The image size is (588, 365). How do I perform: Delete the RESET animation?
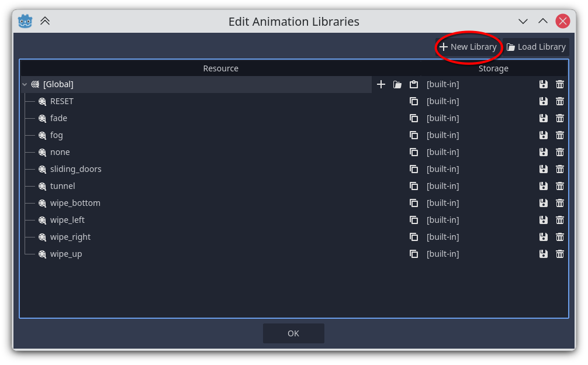click(559, 101)
